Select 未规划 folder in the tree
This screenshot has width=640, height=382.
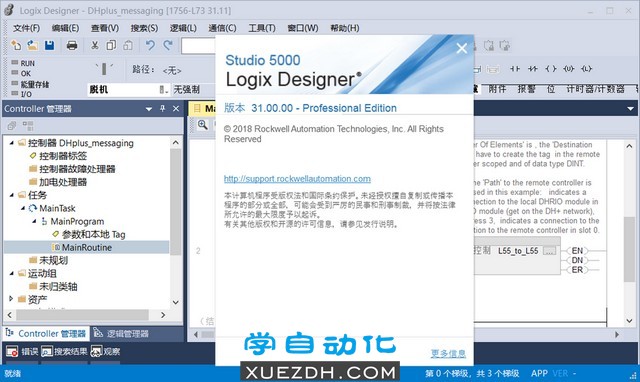click(x=53, y=260)
